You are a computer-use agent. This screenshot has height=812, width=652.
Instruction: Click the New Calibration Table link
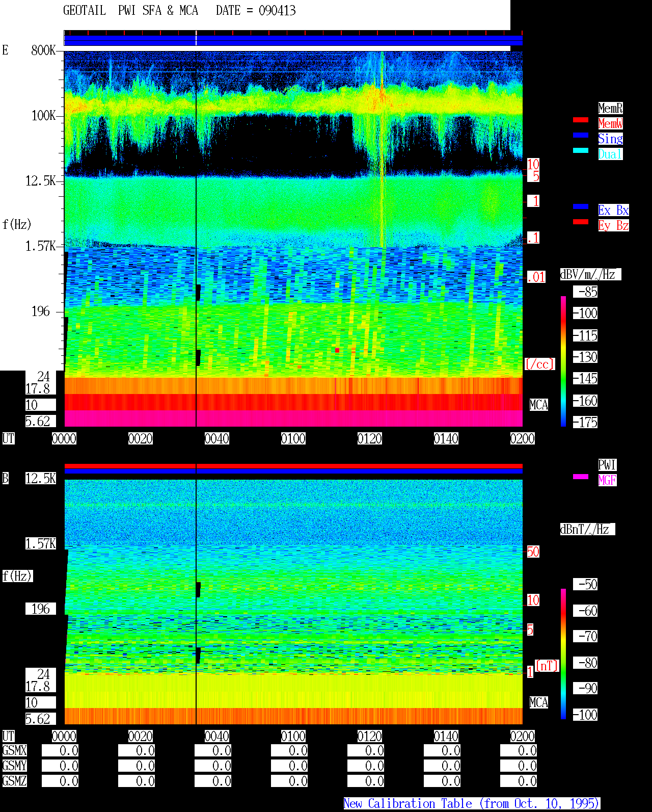[x=472, y=803]
